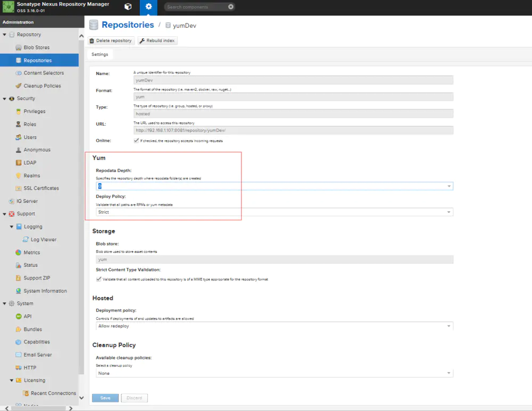Click the Anonymous user icon
This screenshot has height=411, width=532.
[19, 150]
